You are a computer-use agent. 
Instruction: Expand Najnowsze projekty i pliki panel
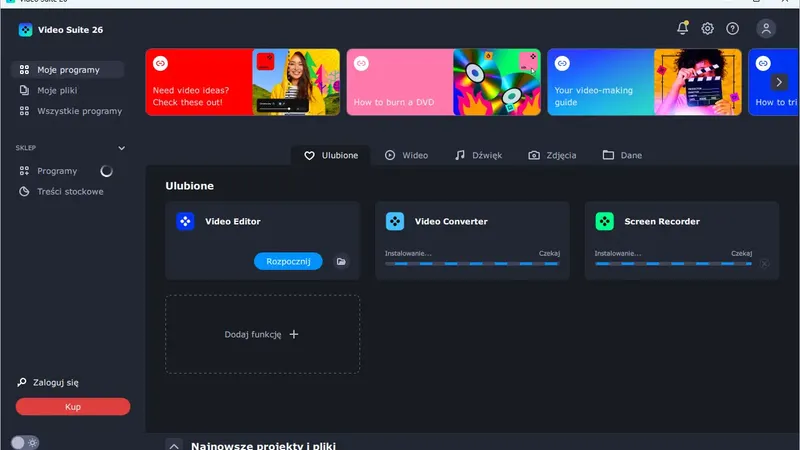(174, 446)
